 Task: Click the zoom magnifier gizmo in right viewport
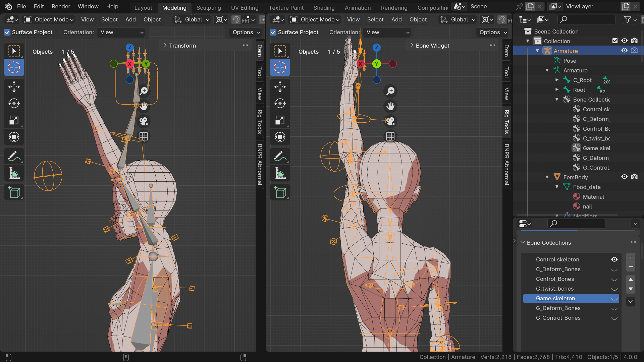click(390, 91)
